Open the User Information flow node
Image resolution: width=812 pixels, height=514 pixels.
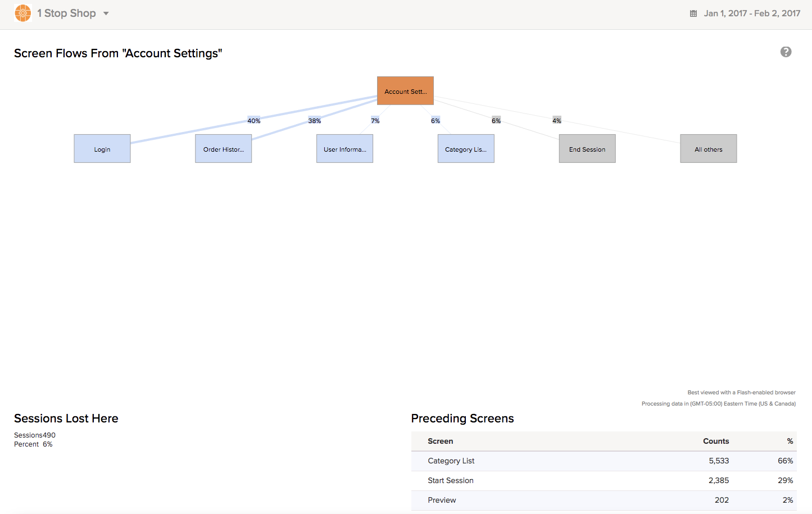coord(344,149)
